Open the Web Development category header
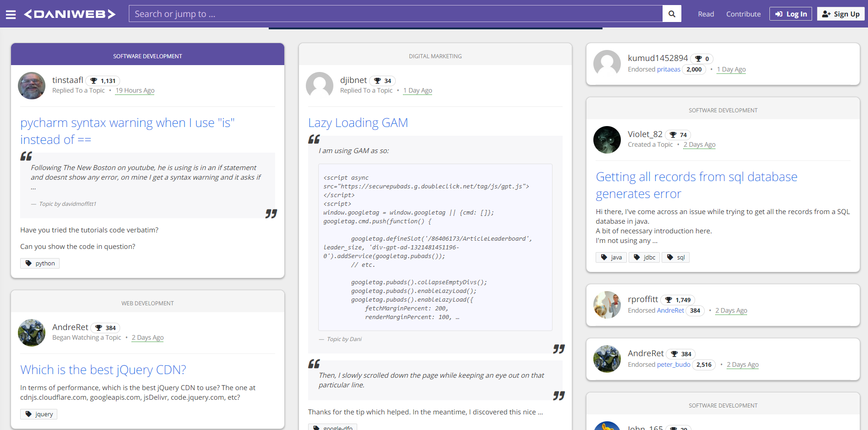The image size is (868, 430). pyautogui.click(x=148, y=303)
